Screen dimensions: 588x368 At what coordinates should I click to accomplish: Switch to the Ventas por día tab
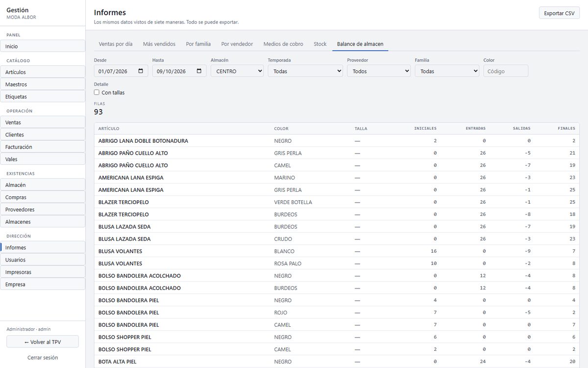116,44
